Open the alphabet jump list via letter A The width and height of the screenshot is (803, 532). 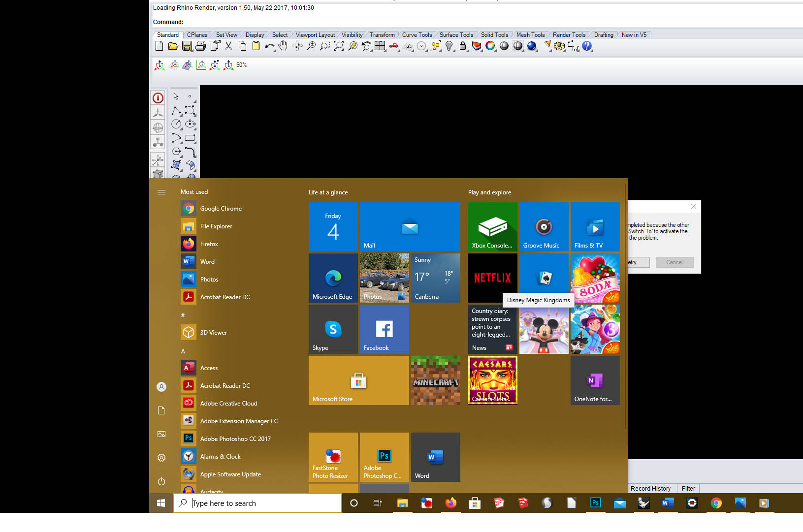183,351
